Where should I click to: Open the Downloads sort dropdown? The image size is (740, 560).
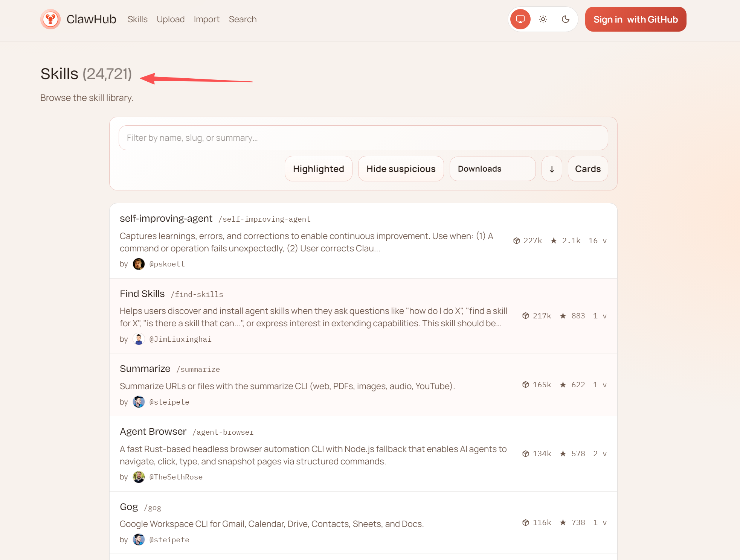492,169
